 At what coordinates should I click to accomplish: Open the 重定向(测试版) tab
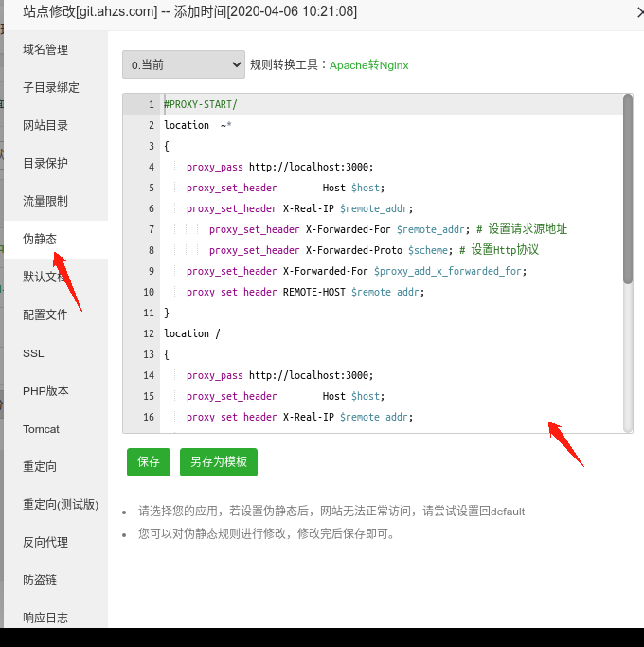click(61, 505)
